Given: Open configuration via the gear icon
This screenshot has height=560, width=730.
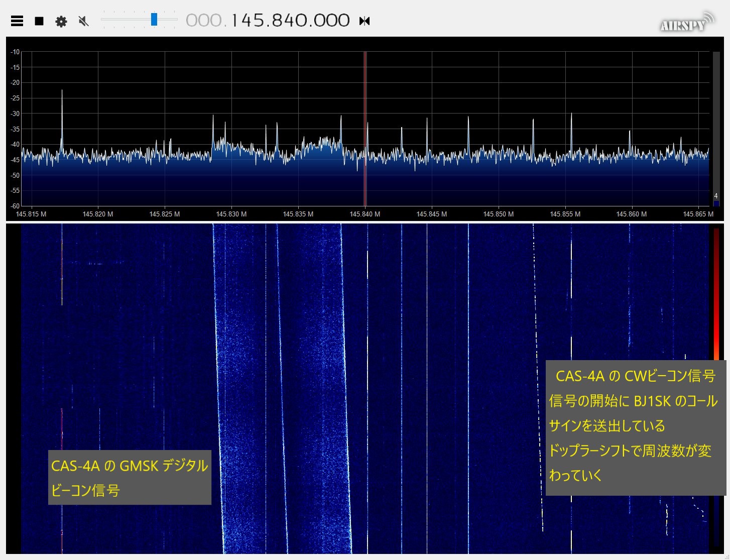Looking at the screenshot, I should 61,21.
